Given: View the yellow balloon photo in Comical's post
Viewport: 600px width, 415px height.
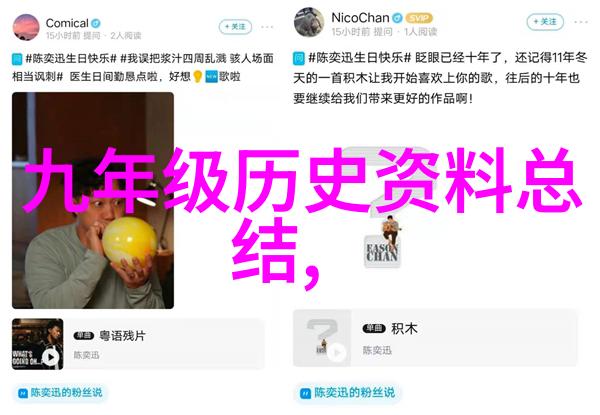Looking at the screenshot, I should (x=93, y=200).
